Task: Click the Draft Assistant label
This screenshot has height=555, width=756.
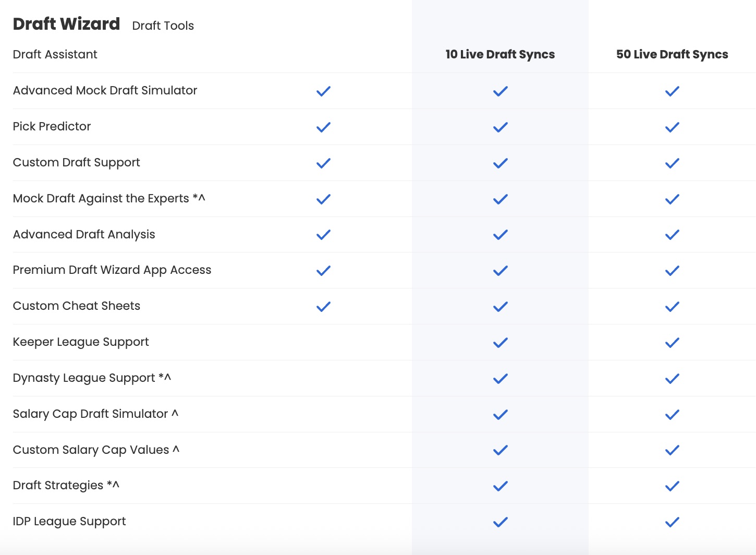Action: coord(55,54)
